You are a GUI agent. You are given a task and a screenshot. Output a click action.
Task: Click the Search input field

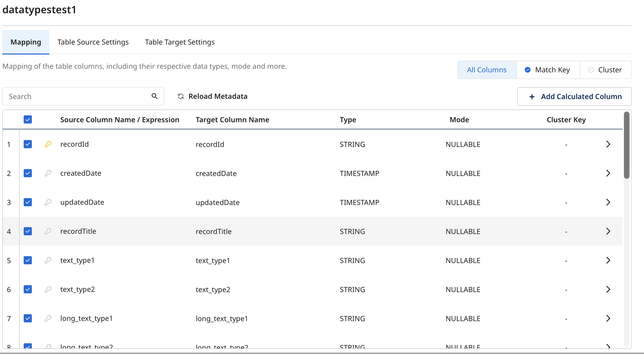click(83, 96)
